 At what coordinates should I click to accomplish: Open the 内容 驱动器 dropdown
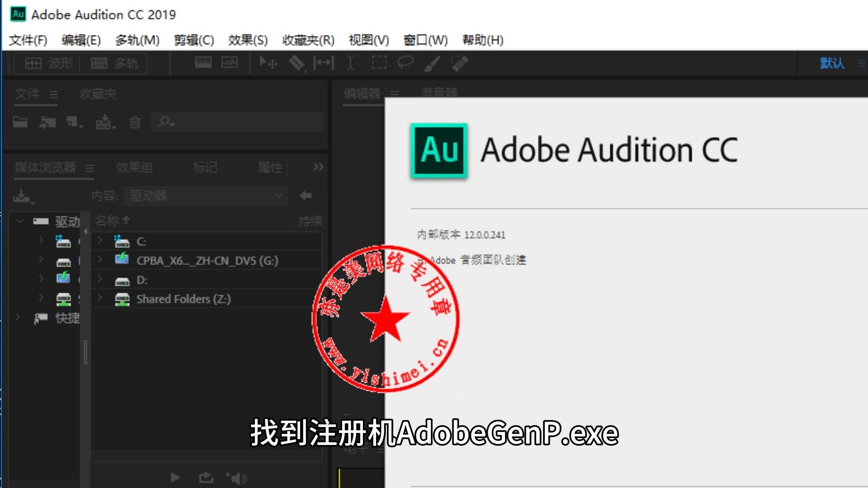[206, 196]
